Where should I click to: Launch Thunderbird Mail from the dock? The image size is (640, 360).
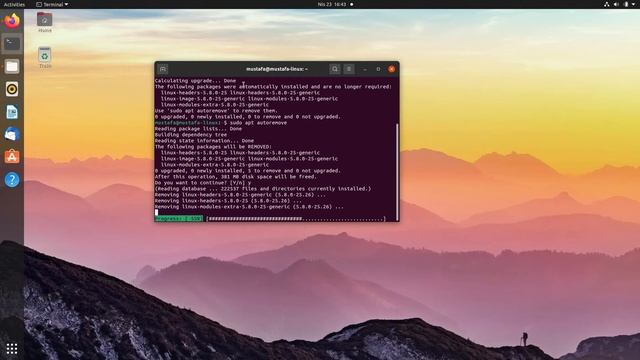12,134
